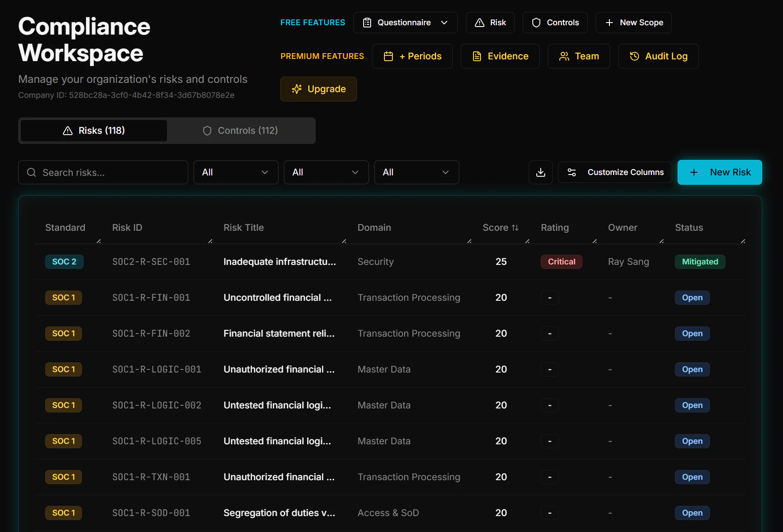This screenshot has height=532, width=783.
Task: Add a New Scope
Action: tap(633, 23)
